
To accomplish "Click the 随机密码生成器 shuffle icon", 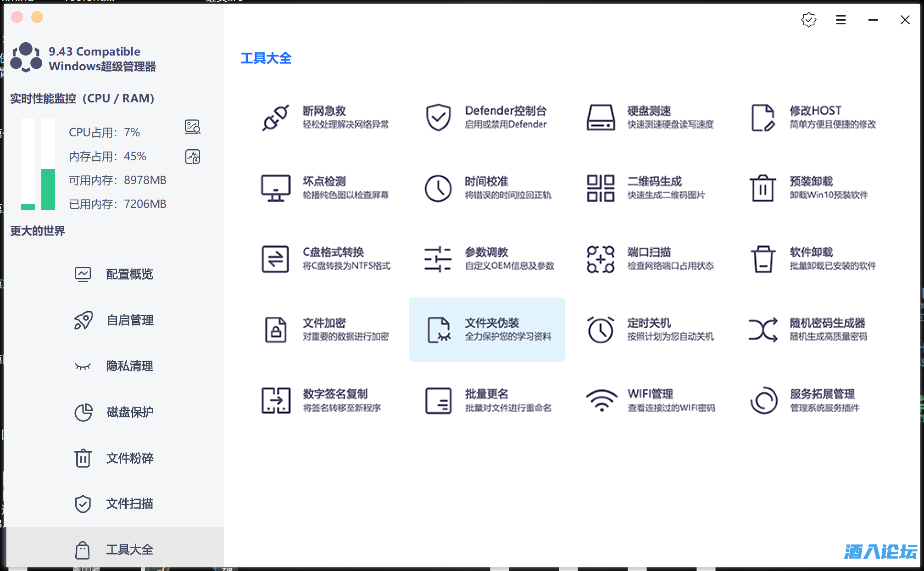I will pos(763,330).
